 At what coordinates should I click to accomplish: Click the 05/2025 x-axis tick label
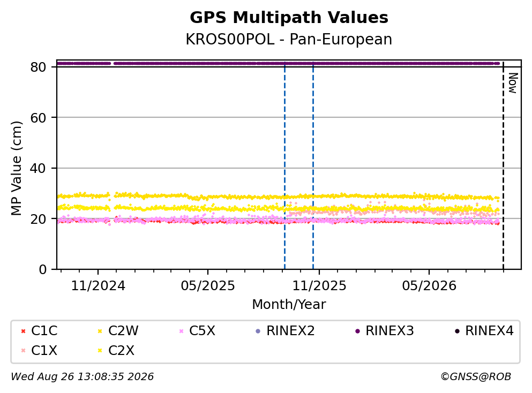[208, 286]
